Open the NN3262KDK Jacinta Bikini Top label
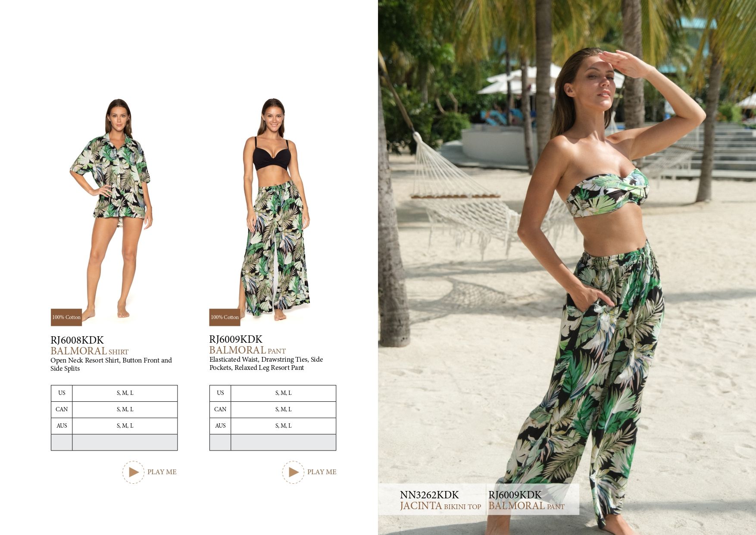The image size is (756, 535). (440, 500)
